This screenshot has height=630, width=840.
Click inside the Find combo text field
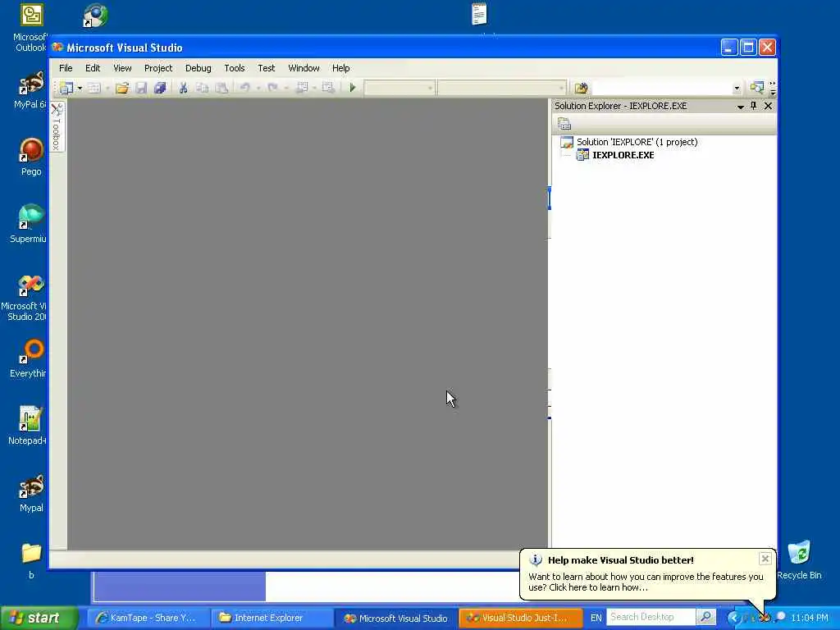point(662,88)
